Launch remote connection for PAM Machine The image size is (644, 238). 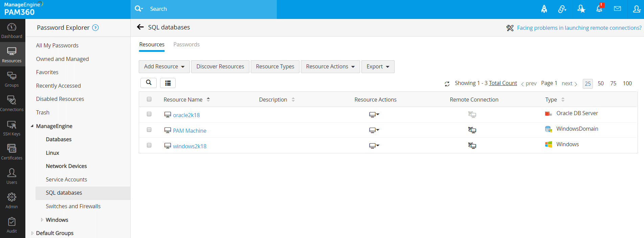[x=472, y=130]
